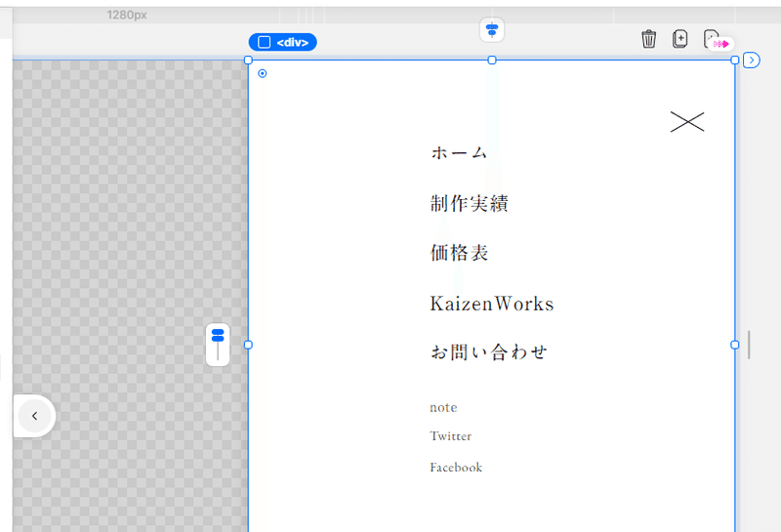Open the Twitter link

[x=451, y=436]
